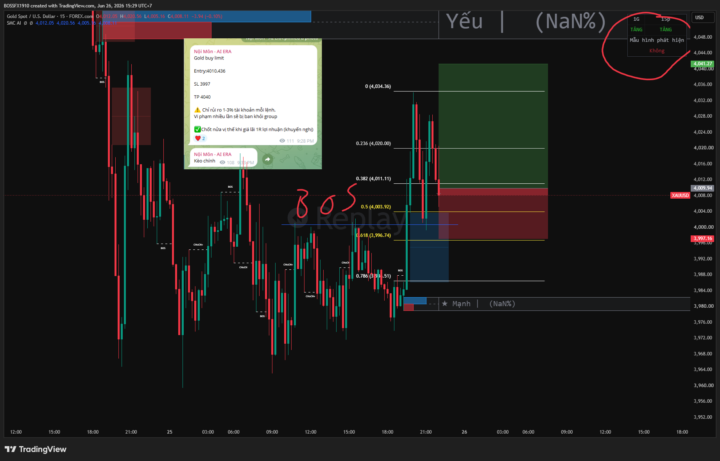This screenshot has height=461, width=720.
Task: Click the header text 'created with TradingView.com'
Action: click(64, 6)
